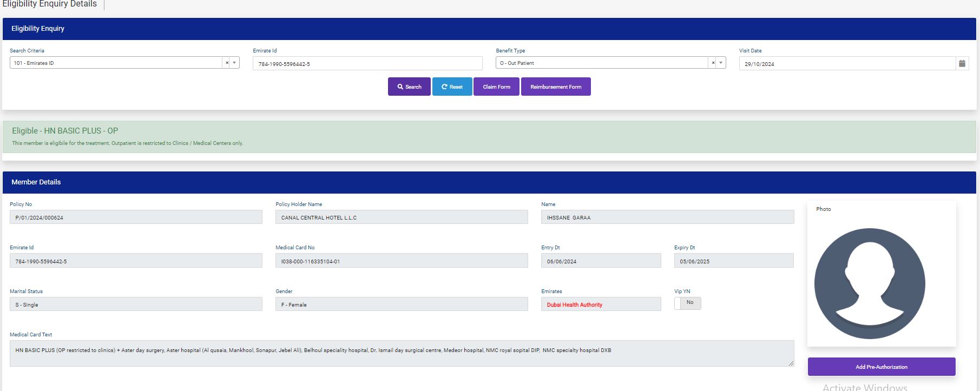Screen dimensions: 980x391
Task: Clear the Search Criteria selection with the x icon
Action: 227,63
